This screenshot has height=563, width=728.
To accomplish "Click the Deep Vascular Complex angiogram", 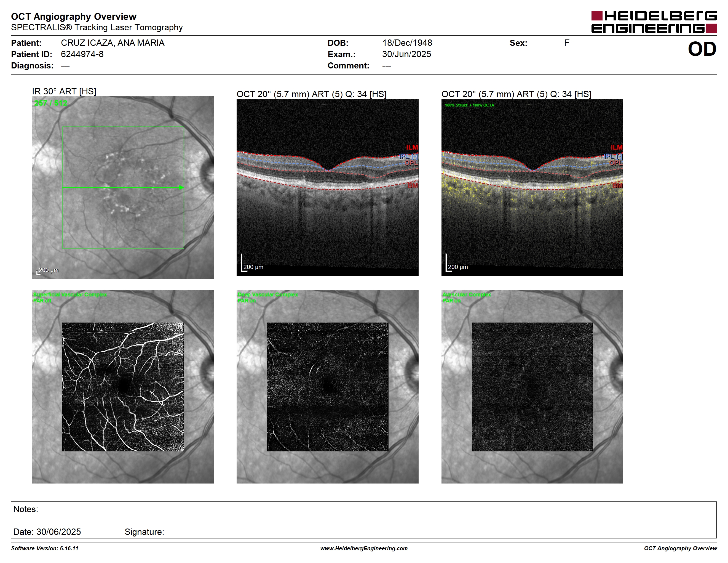I will click(327, 387).
